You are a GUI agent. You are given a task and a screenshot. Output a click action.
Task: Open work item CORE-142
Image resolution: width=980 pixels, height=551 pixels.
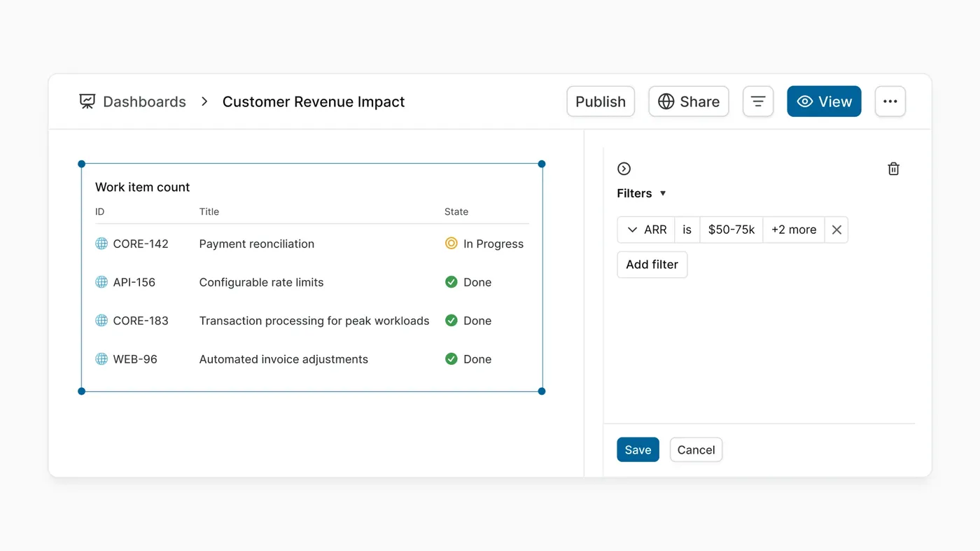[141, 244]
